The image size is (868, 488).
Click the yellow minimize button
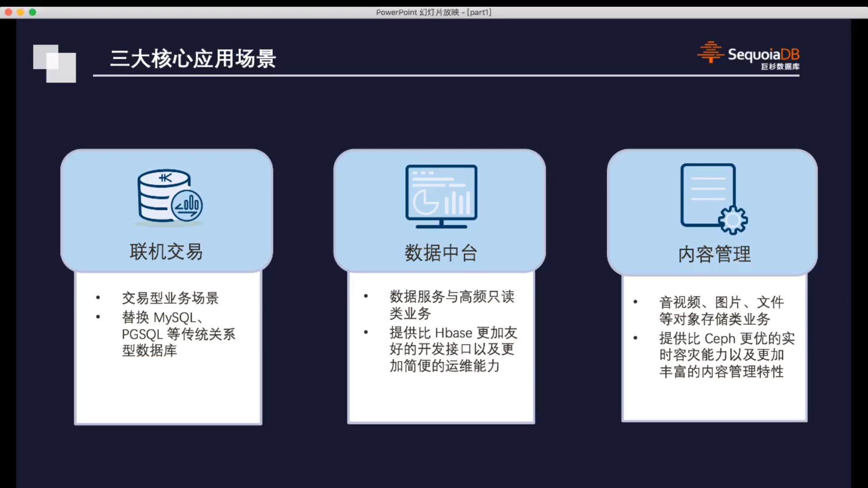20,13
